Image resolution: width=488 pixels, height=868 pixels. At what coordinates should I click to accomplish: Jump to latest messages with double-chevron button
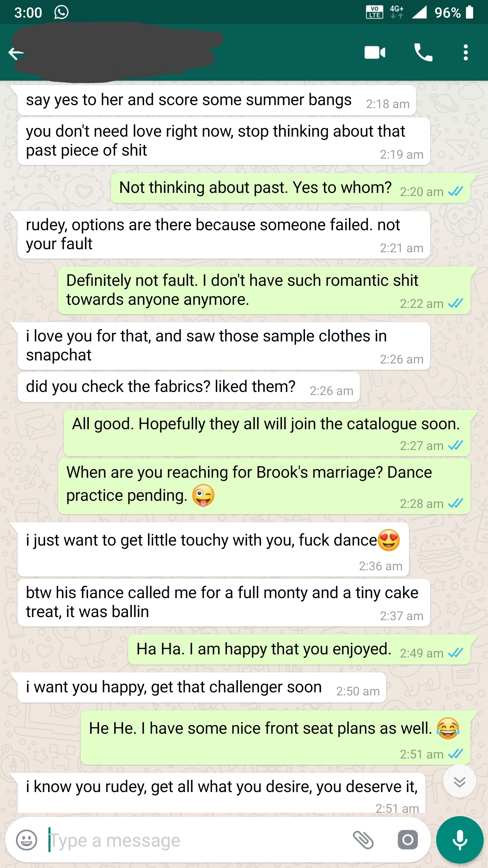(x=460, y=782)
